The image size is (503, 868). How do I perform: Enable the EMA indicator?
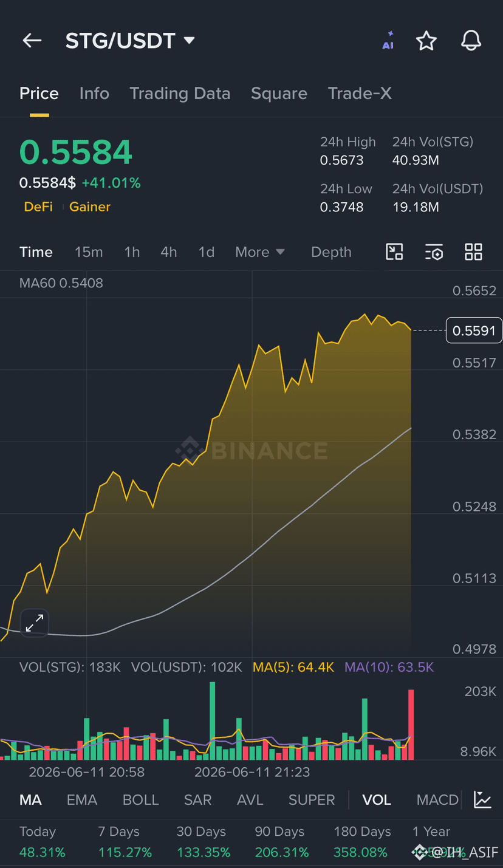82,800
